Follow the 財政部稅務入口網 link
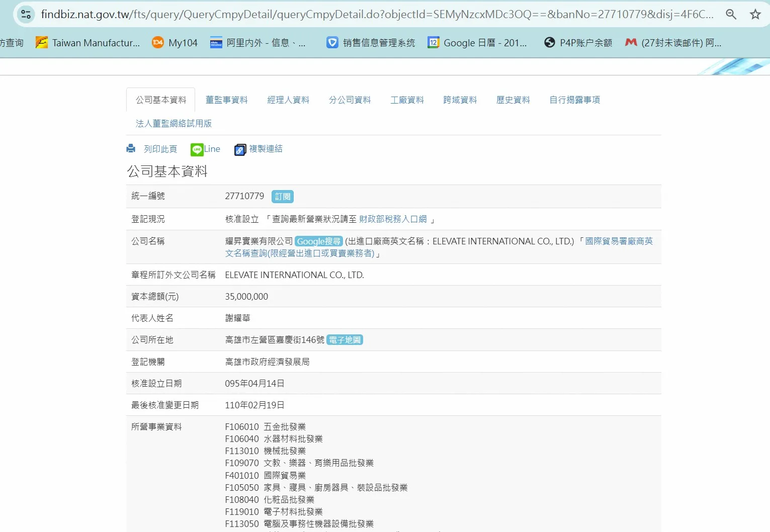The height and width of the screenshot is (532, 770). [393, 219]
